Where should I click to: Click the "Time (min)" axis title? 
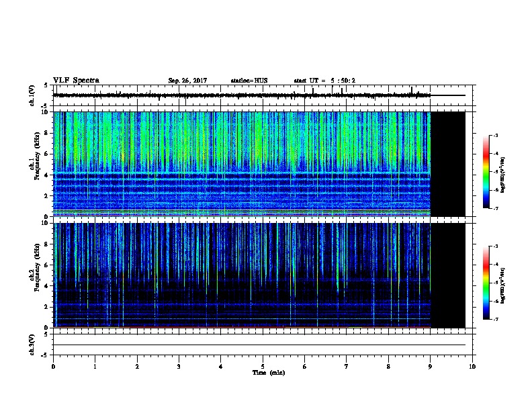[269, 373]
